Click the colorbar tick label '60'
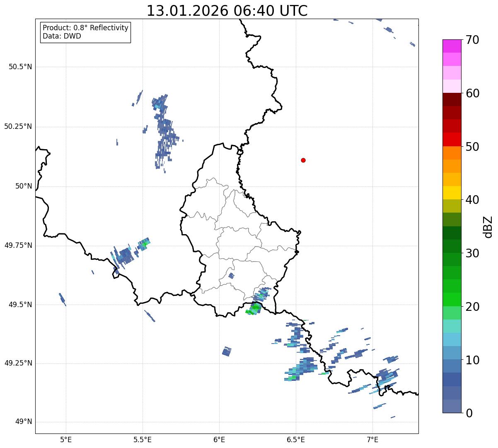The image size is (498, 448). pyautogui.click(x=472, y=93)
